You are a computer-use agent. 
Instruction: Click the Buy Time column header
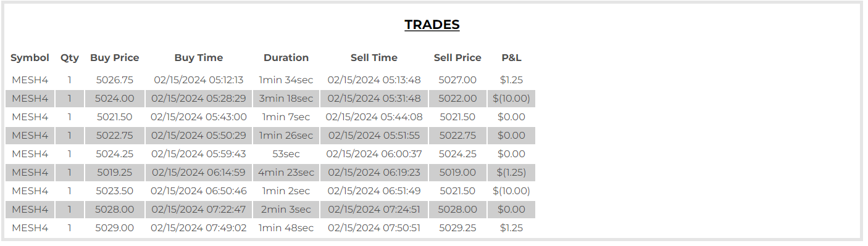coord(199,58)
